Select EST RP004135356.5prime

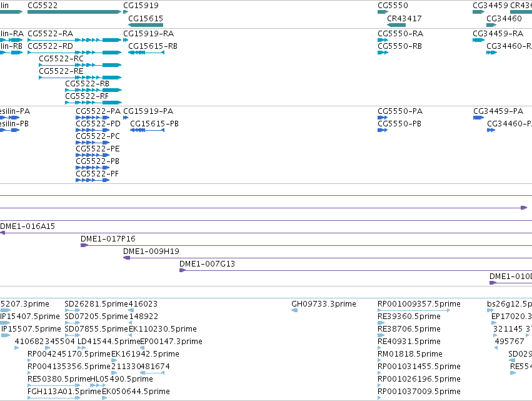point(29,373)
